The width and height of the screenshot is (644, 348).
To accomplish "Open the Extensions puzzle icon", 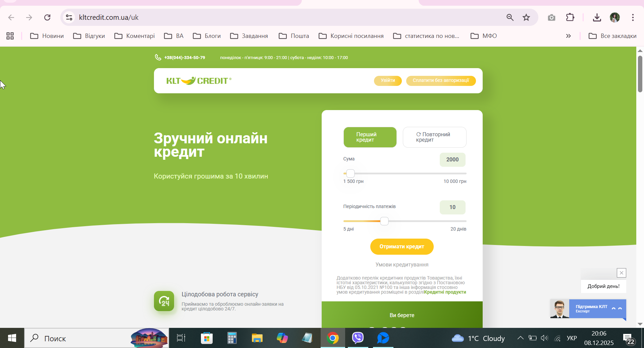I will pos(570,17).
